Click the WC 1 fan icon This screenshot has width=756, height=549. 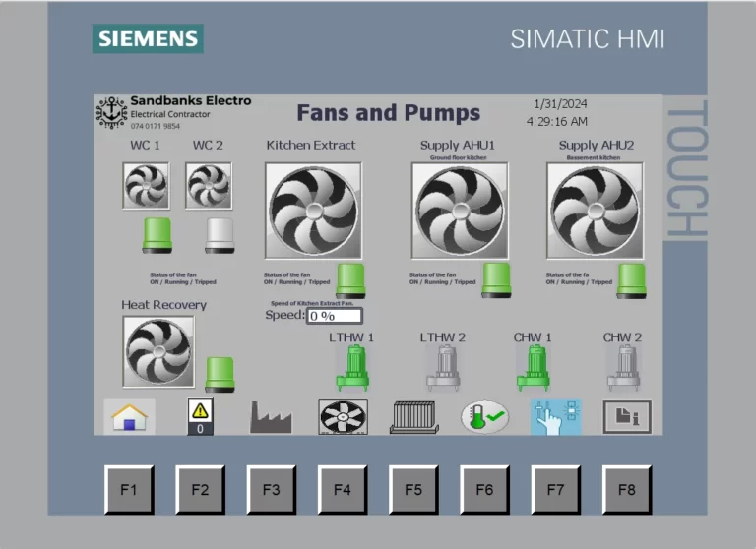tap(146, 186)
